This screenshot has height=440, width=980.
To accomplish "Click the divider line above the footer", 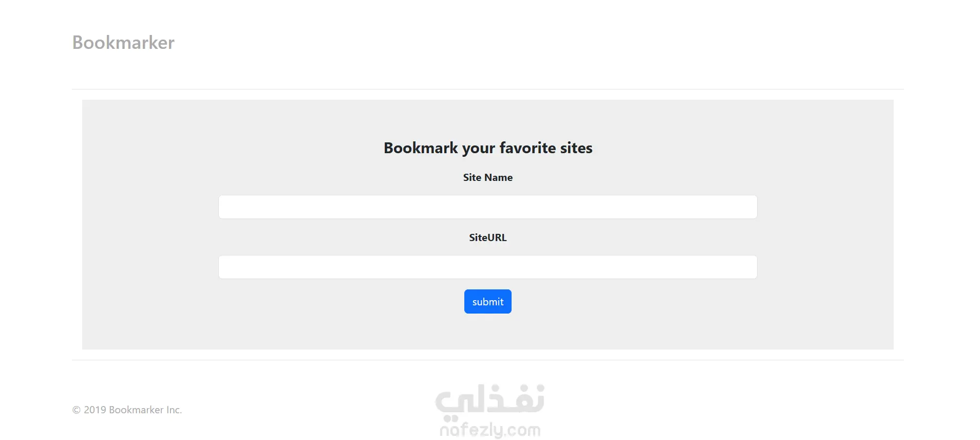I will [x=487, y=360].
